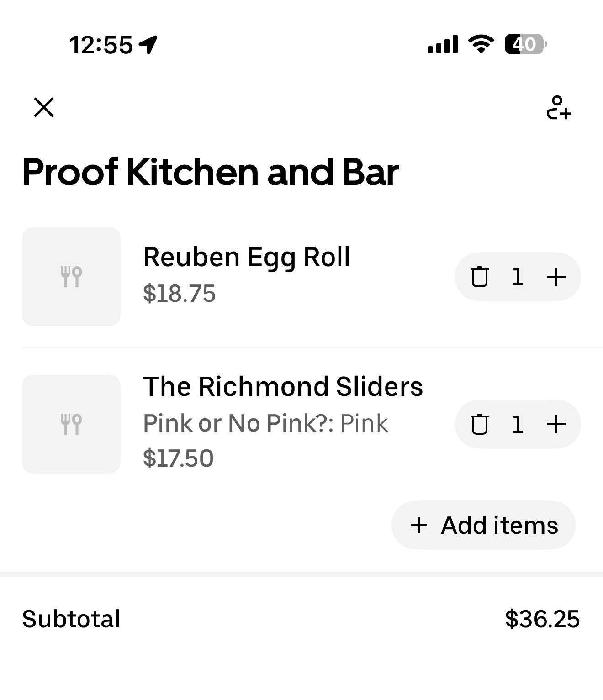Tap the add person group order icon

[x=558, y=108]
